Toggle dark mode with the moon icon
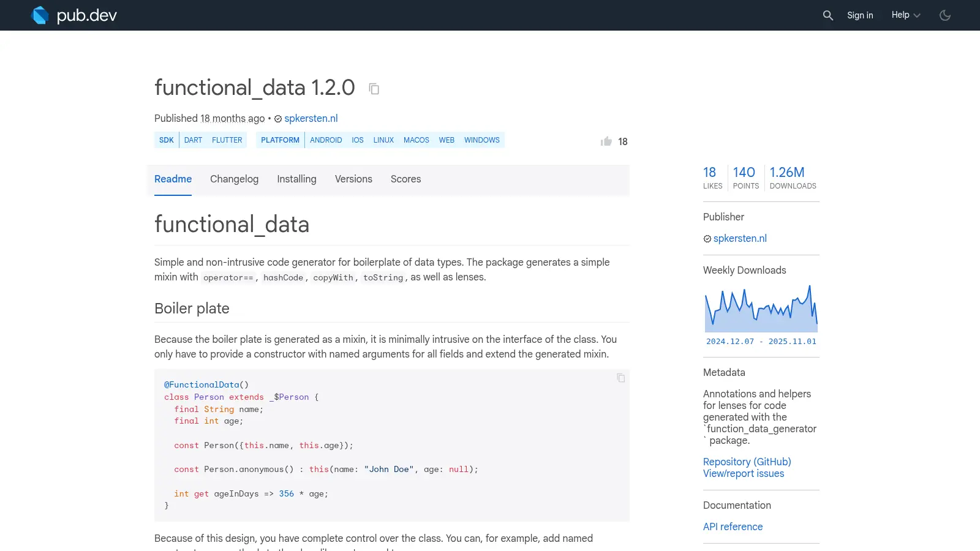Screen dimensions: 980x551 click(x=945, y=15)
